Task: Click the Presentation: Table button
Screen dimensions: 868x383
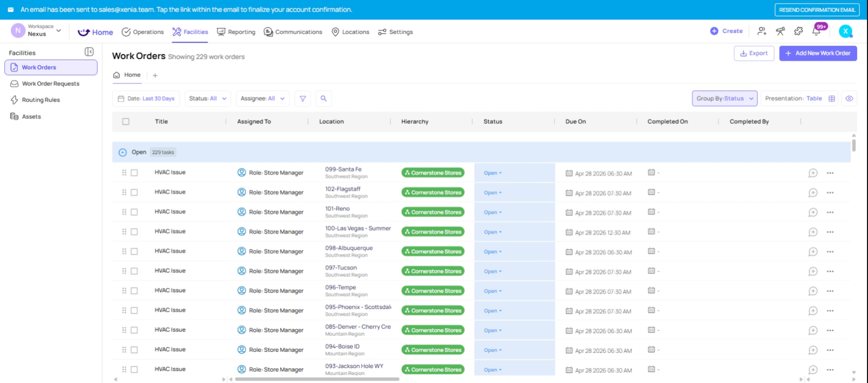Action: pos(799,98)
